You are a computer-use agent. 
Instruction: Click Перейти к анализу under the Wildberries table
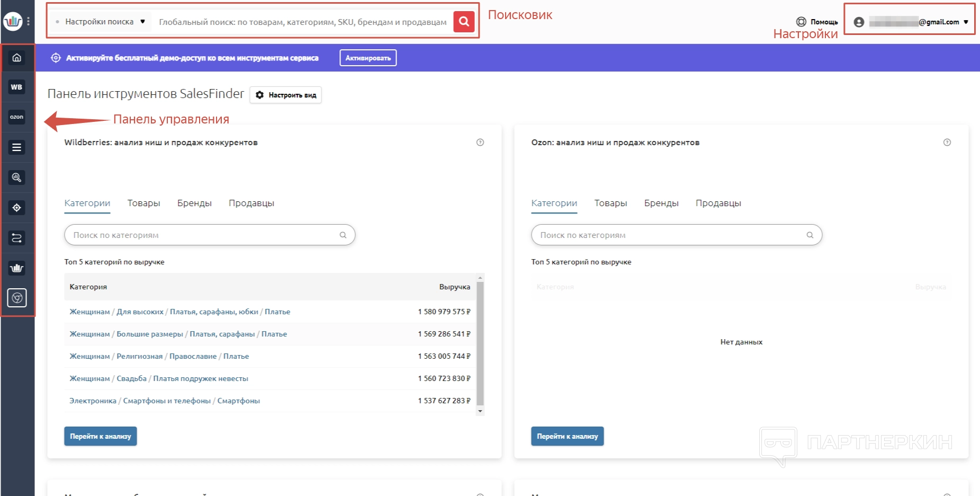pos(101,436)
